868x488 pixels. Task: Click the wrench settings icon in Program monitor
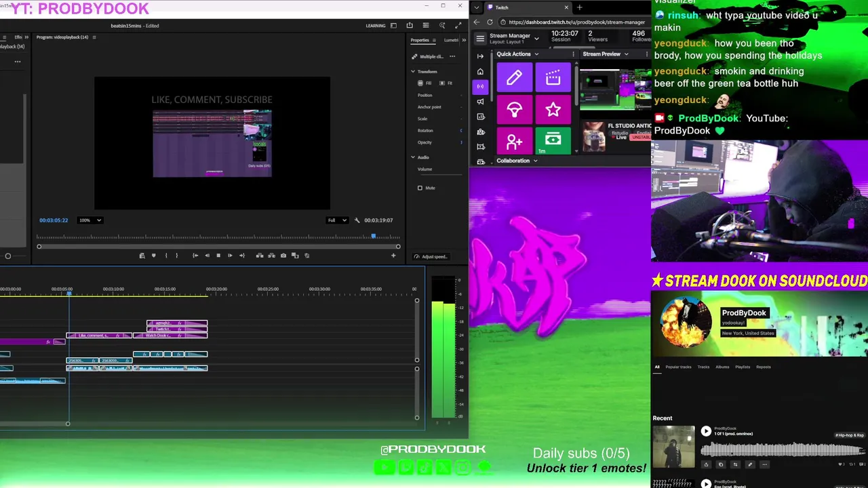(x=357, y=220)
